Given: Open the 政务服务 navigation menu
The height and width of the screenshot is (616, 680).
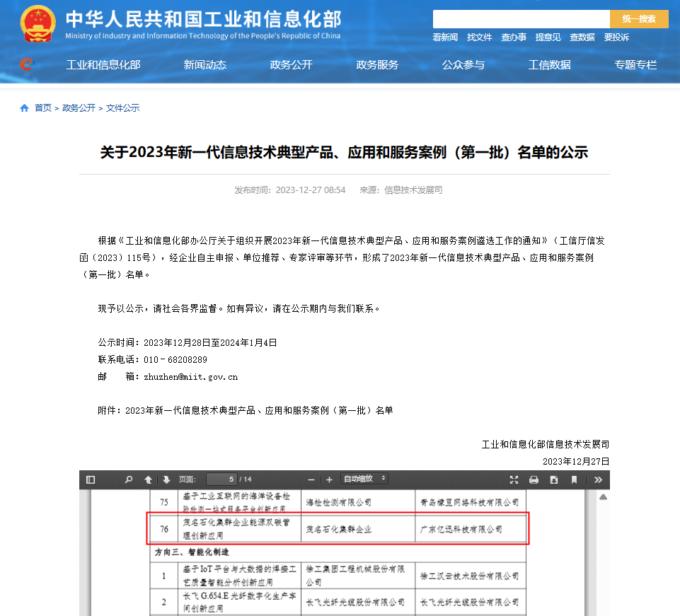Looking at the screenshot, I should (x=377, y=65).
